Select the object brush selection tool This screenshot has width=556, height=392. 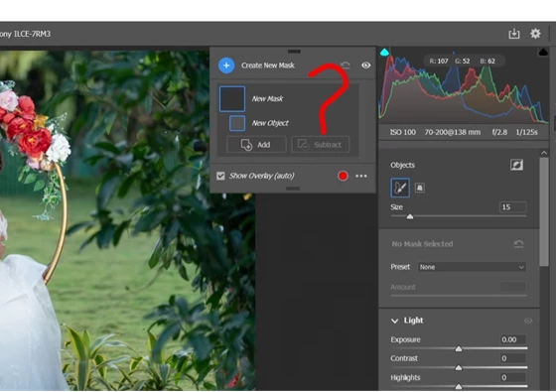pyautogui.click(x=400, y=188)
